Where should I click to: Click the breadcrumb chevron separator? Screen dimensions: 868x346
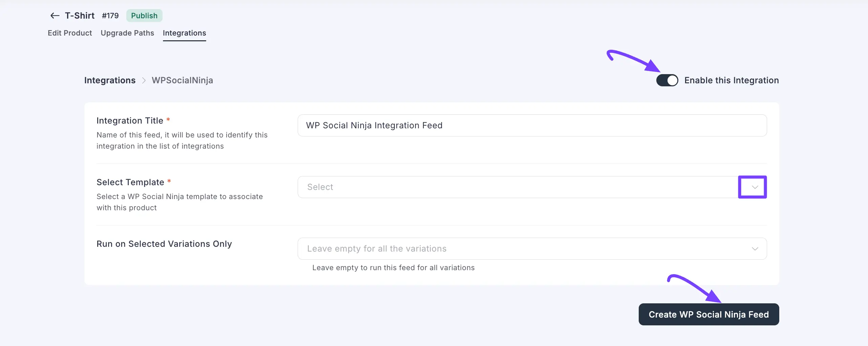(x=144, y=80)
